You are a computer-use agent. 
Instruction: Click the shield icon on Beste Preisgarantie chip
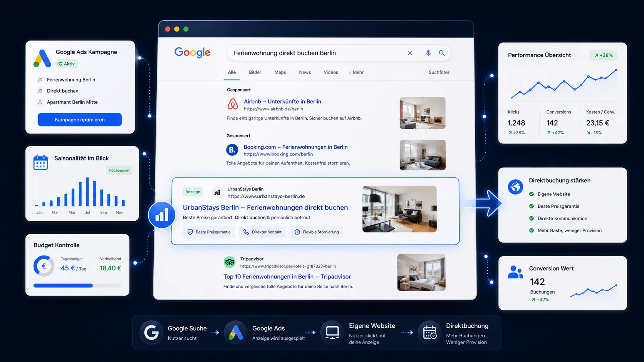(x=190, y=232)
